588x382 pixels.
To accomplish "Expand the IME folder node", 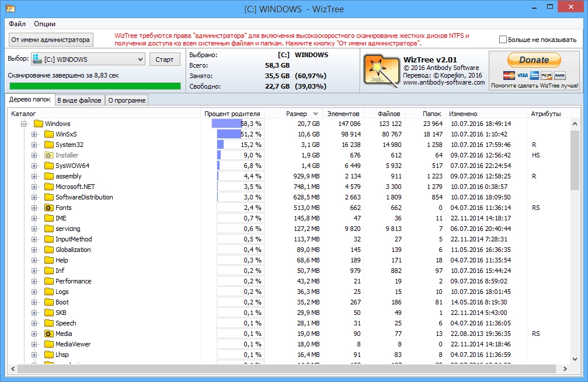I will tap(34, 218).
